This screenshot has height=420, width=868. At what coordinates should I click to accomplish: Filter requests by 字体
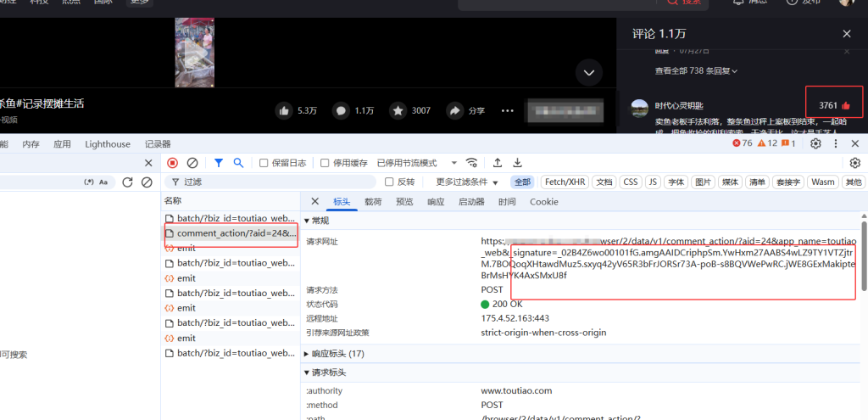click(675, 182)
